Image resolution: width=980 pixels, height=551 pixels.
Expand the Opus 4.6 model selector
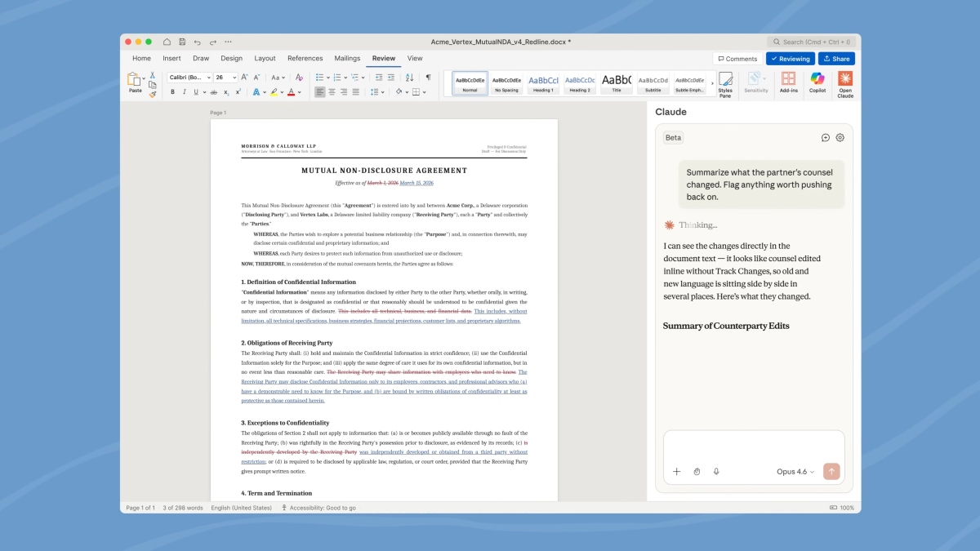click(795, 472)
